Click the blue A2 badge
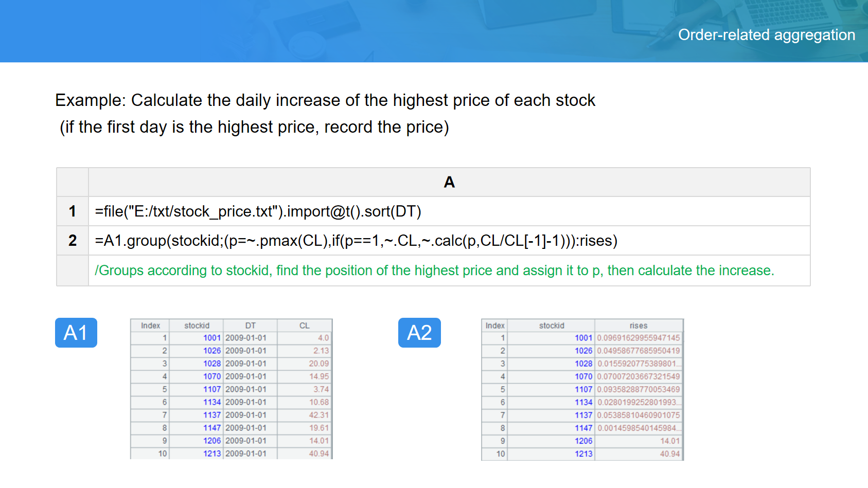The width and height of the screenshot is (868, 488). [x=419, y=333]
